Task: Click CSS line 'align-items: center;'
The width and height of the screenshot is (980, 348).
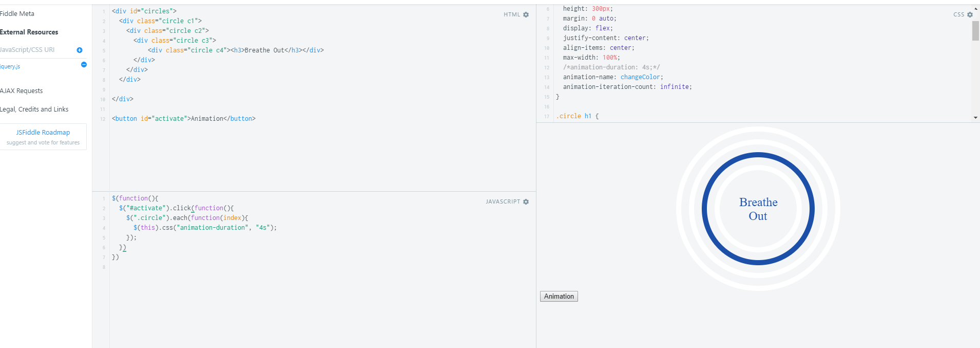Action: (x=599, y=48)
